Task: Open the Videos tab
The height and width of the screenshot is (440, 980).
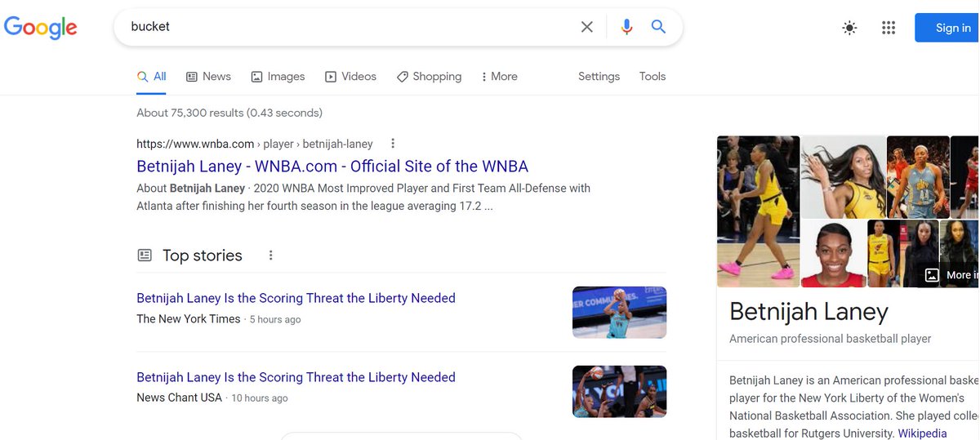Action: point(350,77)
